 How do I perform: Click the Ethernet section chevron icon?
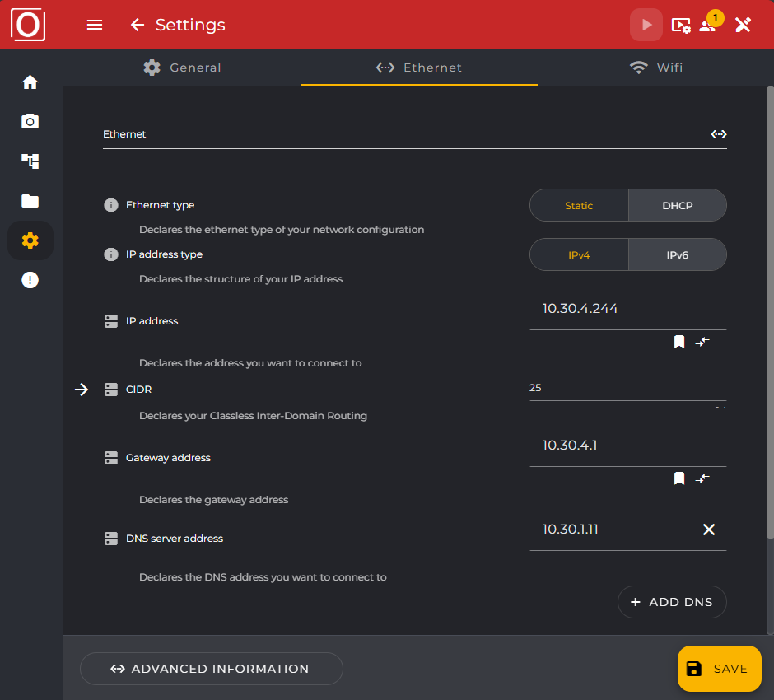(x=718, y=133)
